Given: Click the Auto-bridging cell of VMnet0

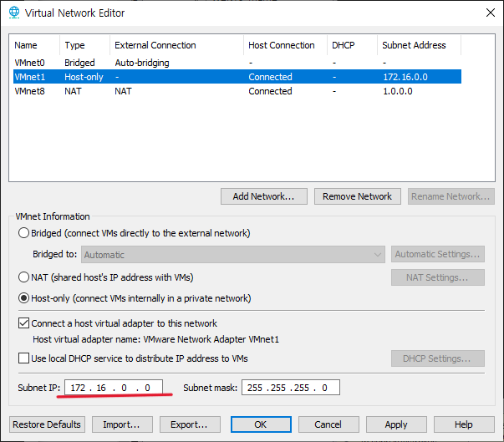Looking at the screenshot, I should click(142, 63).
